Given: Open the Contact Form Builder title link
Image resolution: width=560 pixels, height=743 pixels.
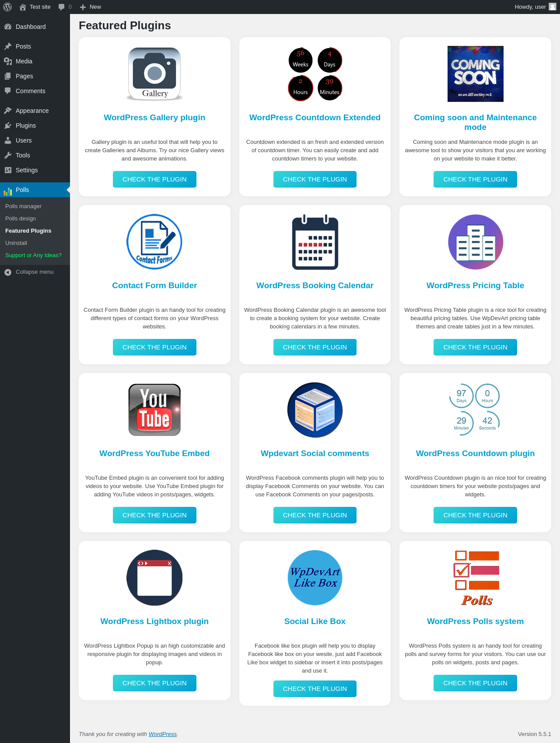Looking at the screenshot, I should [154, 286].
